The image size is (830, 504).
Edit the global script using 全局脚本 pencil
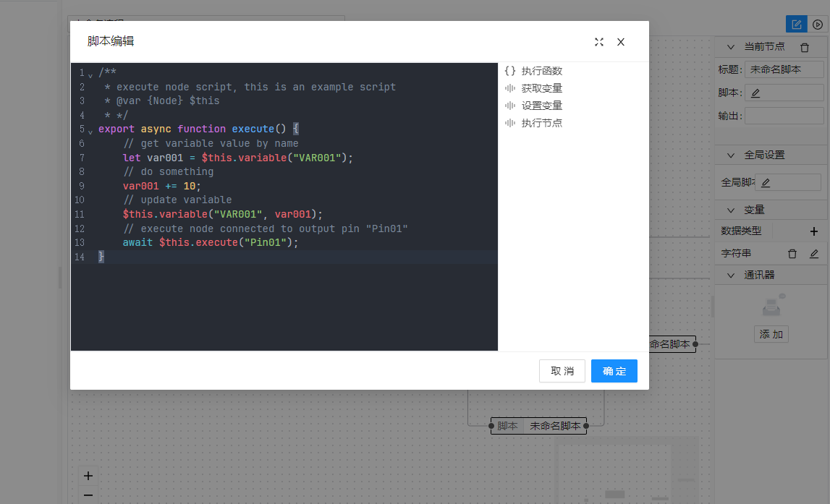[766, 182]
